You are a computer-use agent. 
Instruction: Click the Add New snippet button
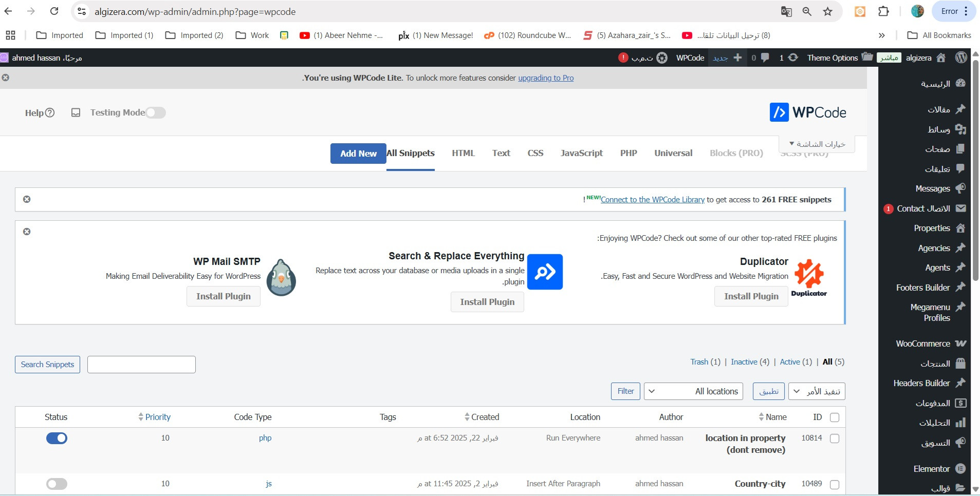tap(358, 154)
